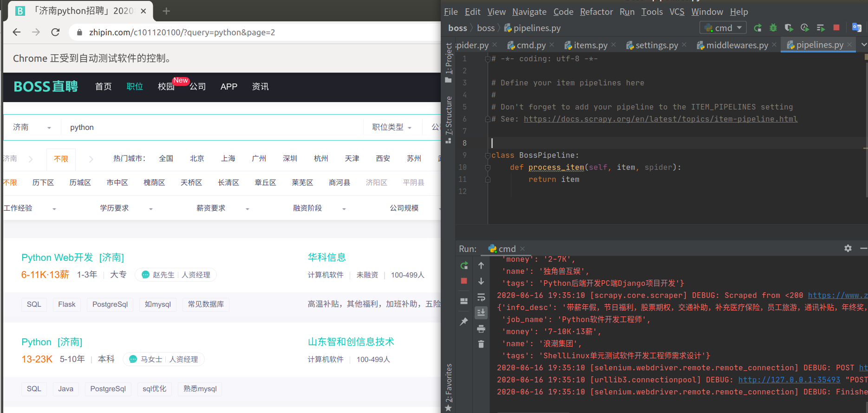
Task: Open the 127.0.0.1:35493 link in console
Action: [x=789, y=380]
